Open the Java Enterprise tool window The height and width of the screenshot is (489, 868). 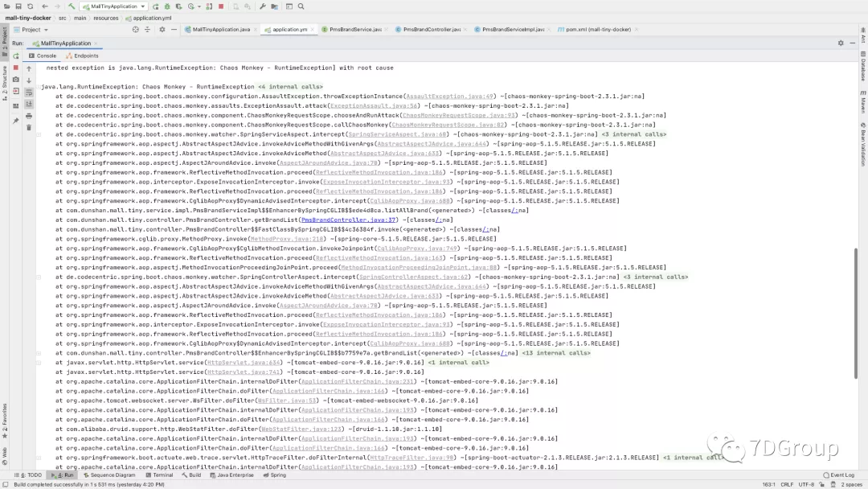(232, 475)
